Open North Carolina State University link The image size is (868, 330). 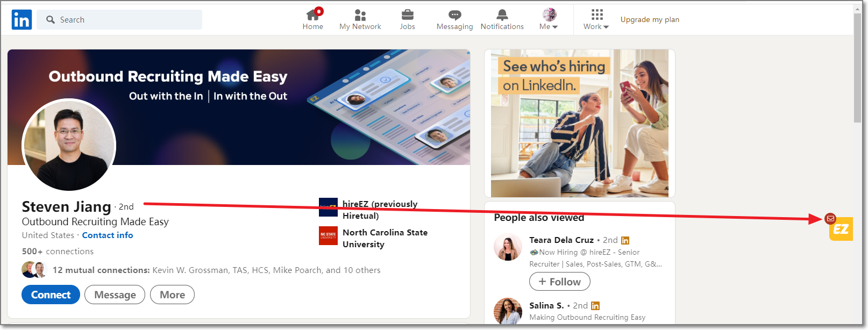(385, 238)
